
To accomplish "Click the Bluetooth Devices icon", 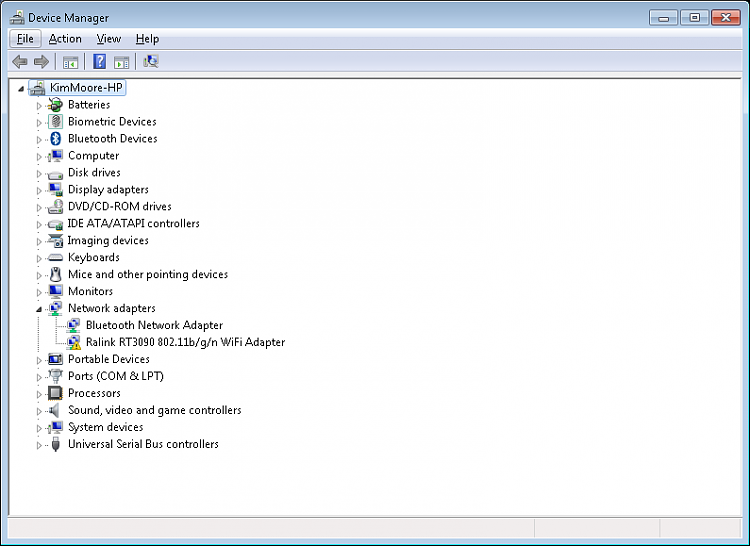I will (x=55, y=139).
